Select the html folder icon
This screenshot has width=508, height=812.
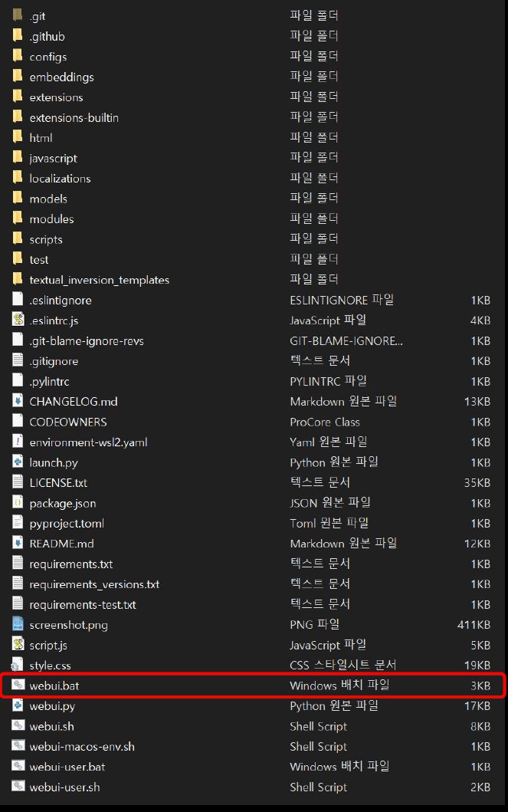tap(18, 136)
